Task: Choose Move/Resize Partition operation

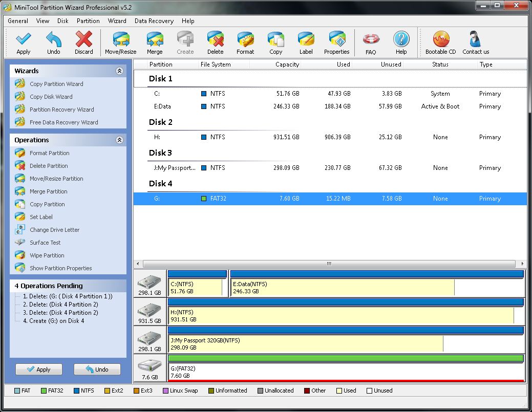Action: coord(56,179)
